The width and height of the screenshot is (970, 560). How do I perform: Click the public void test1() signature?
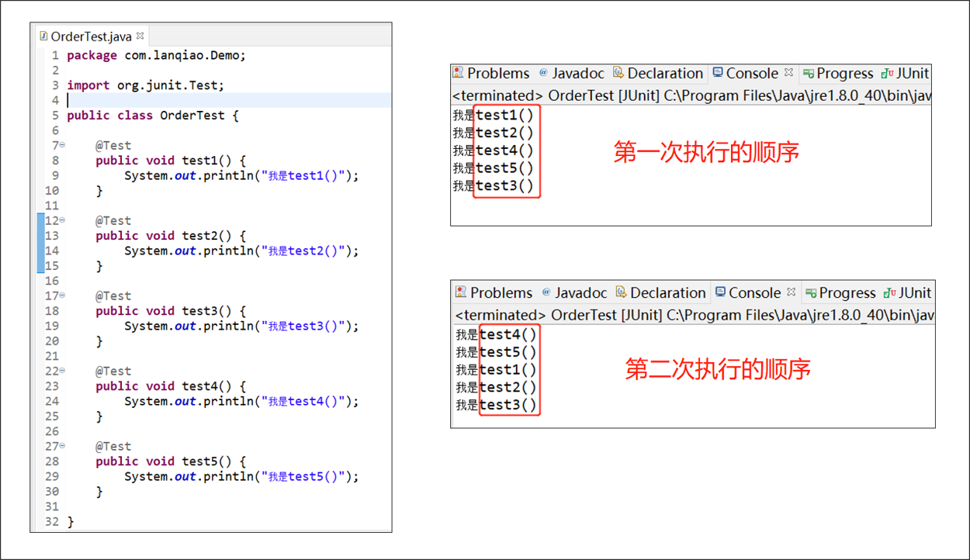click(171, 161)
